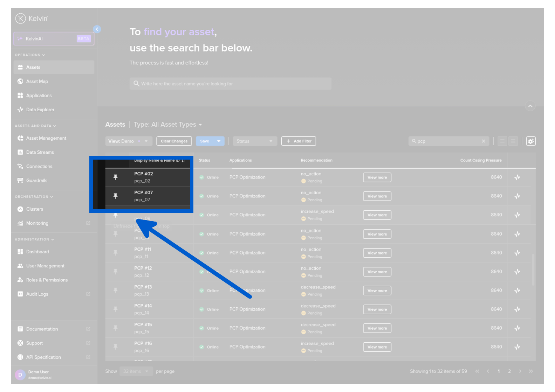Open the Status filter dropdown
The height and width of the screenshot is (392, 555).
[254, 141]
